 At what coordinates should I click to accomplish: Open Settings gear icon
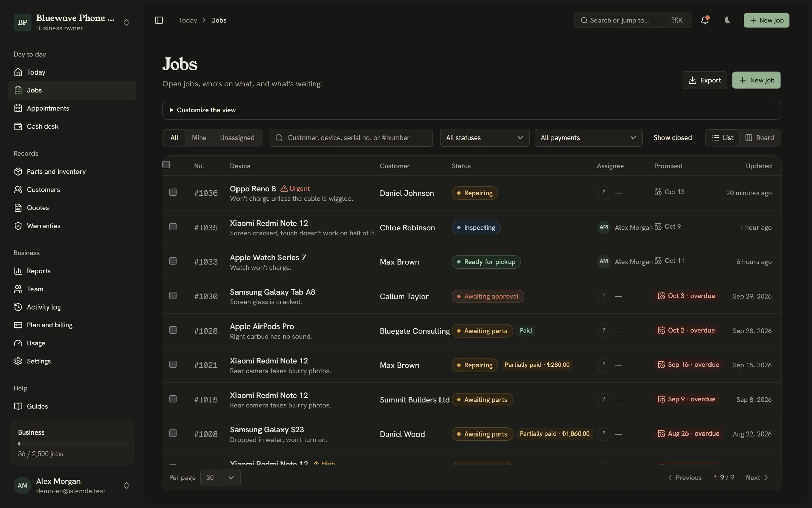pyautogui.click(x=18, y=361)
